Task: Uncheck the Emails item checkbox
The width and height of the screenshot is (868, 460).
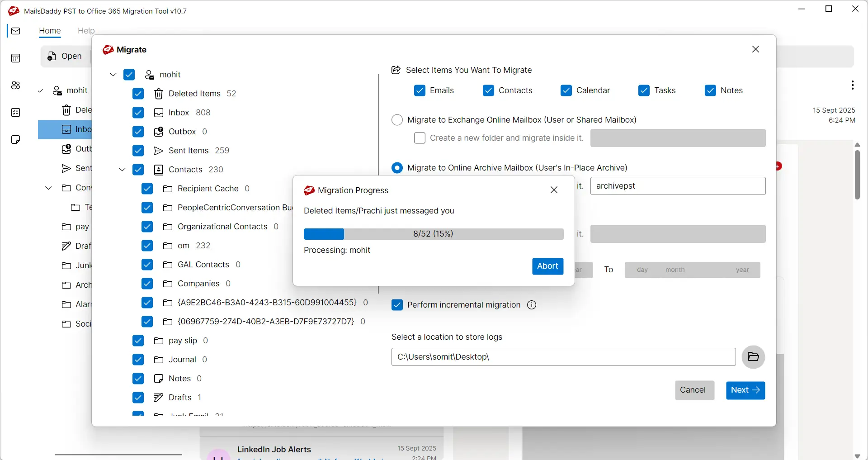Action: (x=420, y=90)
